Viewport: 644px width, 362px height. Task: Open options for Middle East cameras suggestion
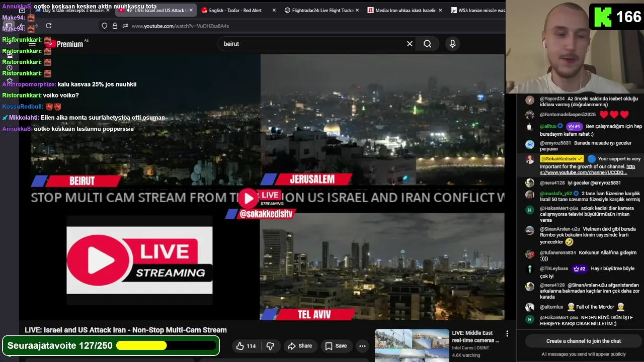pyautogui.click(x=507, y=334)
